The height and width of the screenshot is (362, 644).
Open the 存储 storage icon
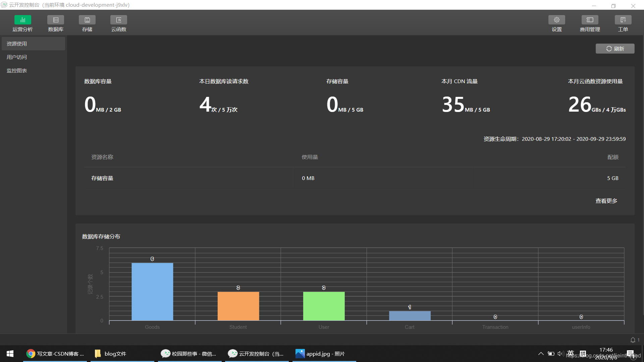tap(87, 20)
